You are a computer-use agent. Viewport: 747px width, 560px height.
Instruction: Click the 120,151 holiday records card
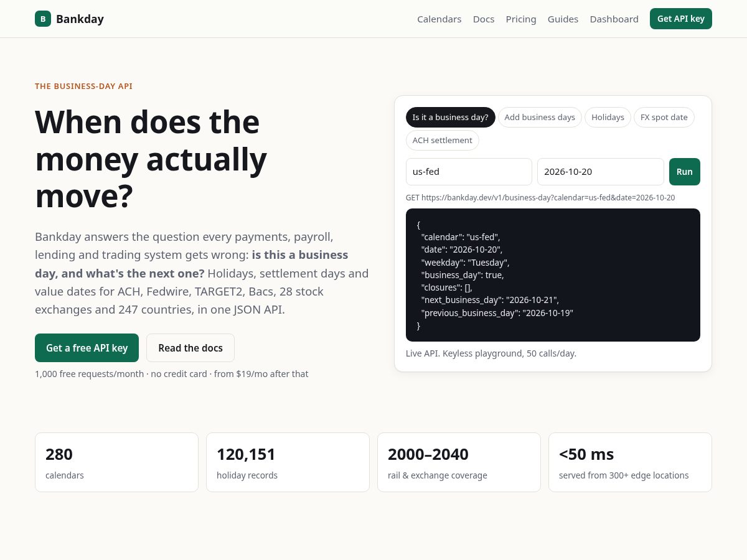(x=288, y=462)
